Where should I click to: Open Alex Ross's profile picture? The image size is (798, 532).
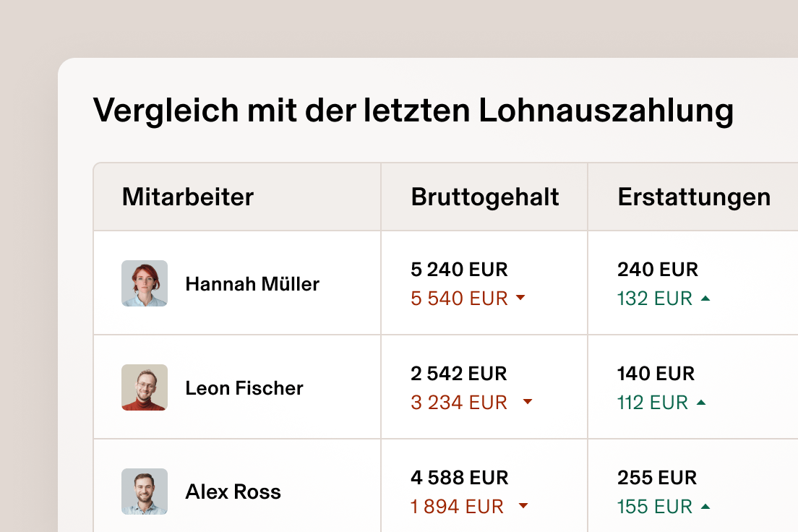click(144, 492)
